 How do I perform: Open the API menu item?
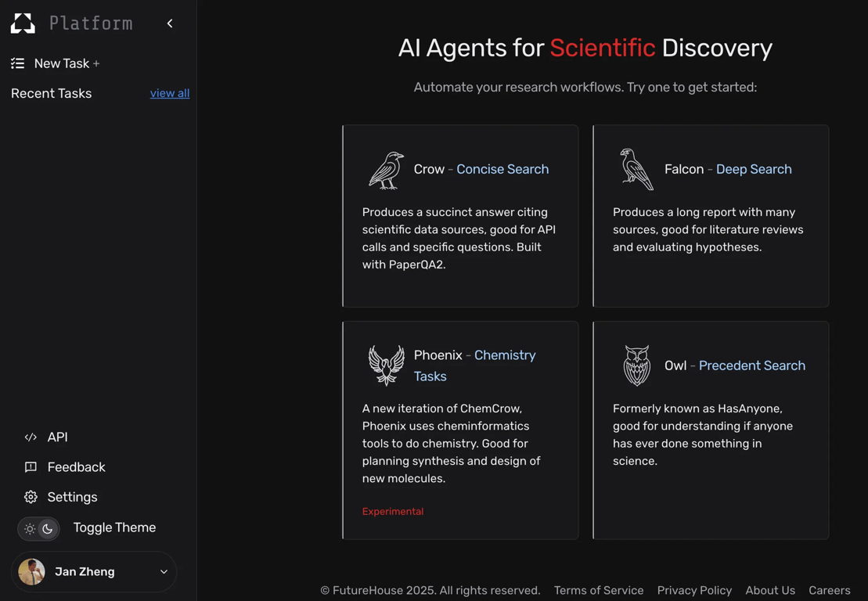(x=58, y=437)
